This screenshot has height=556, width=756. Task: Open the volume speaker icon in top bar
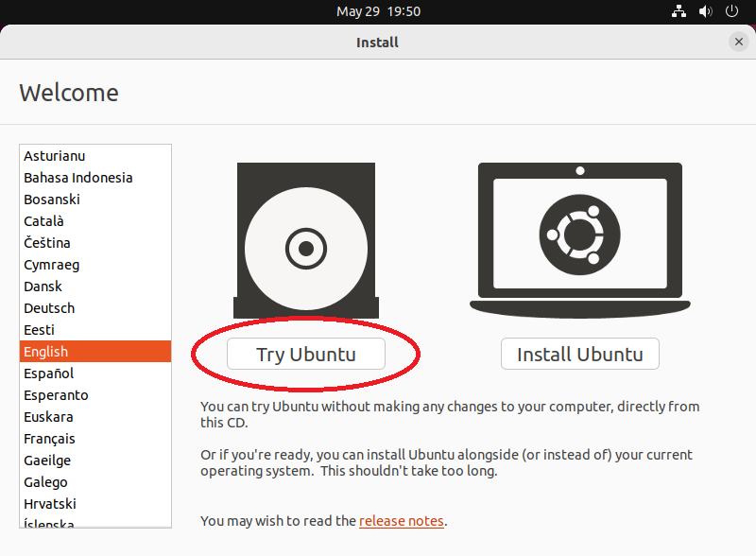tap(705, 11)
